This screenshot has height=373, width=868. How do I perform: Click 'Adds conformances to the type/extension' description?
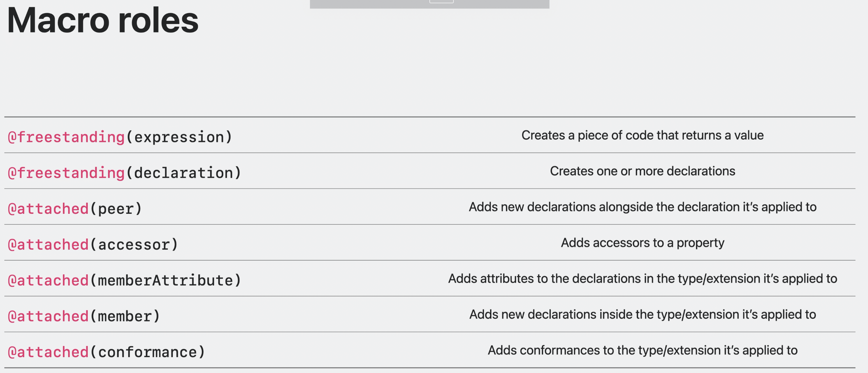(642, 350)
